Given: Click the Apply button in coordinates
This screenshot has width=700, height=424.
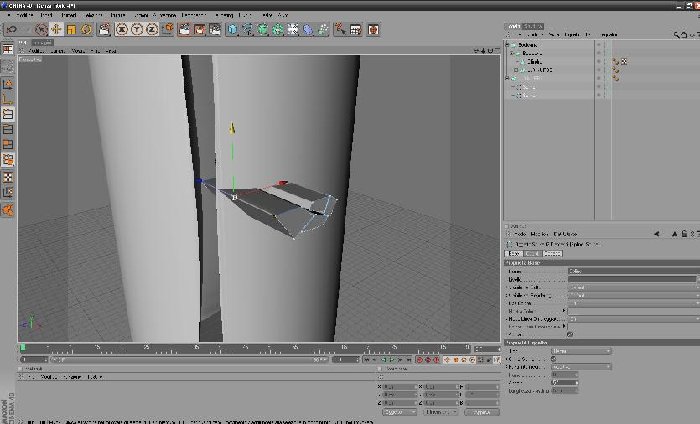Looking at the screenshot, I should 482,412.
